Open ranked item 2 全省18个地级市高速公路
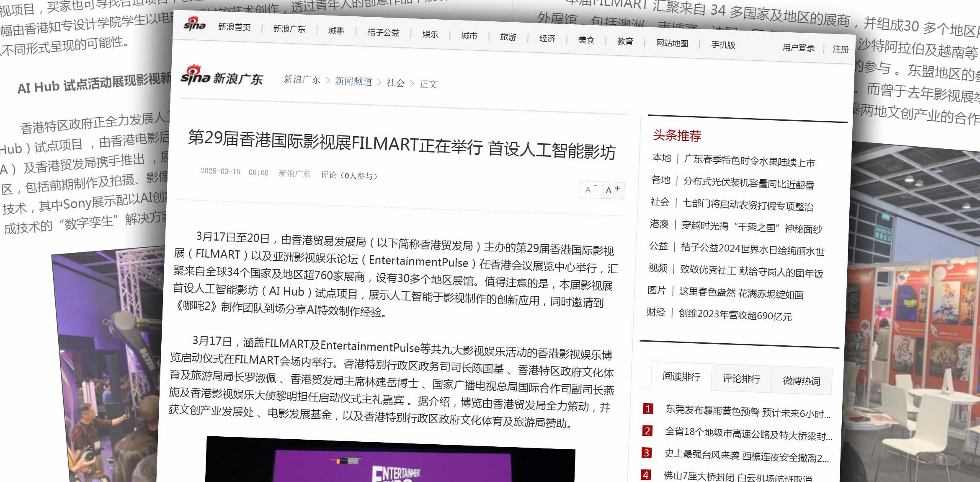The height and width of the screenshot is (482, 980). click(x=748, y=434)
